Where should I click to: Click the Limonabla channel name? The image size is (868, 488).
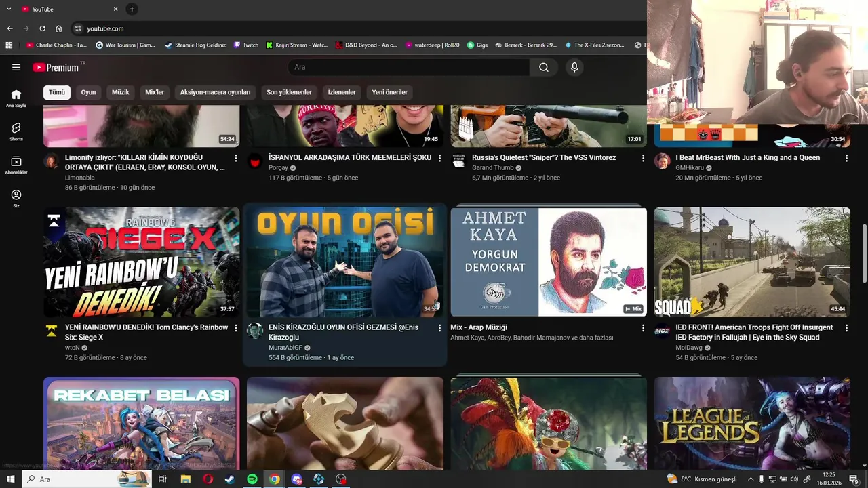pos(80,178)
